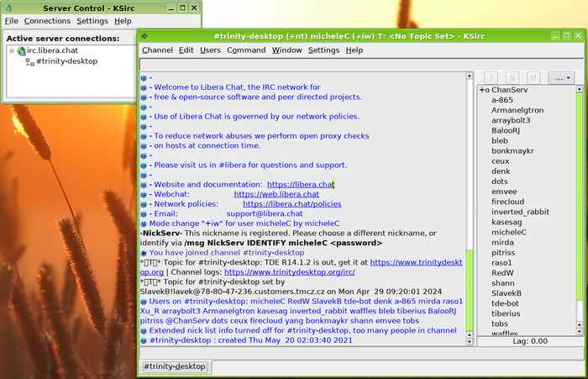Open the https://libera.chat link
The width and height of the screenshot is (588, 379).
click(301, 185)
